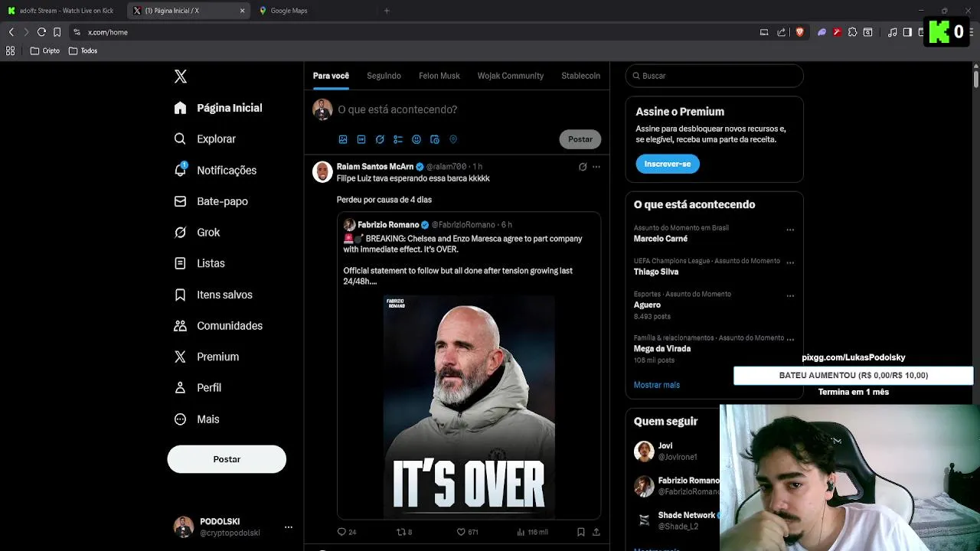The image size is (980, 551).
Task: Click the X logo in the sidebar
Action: 181,77
